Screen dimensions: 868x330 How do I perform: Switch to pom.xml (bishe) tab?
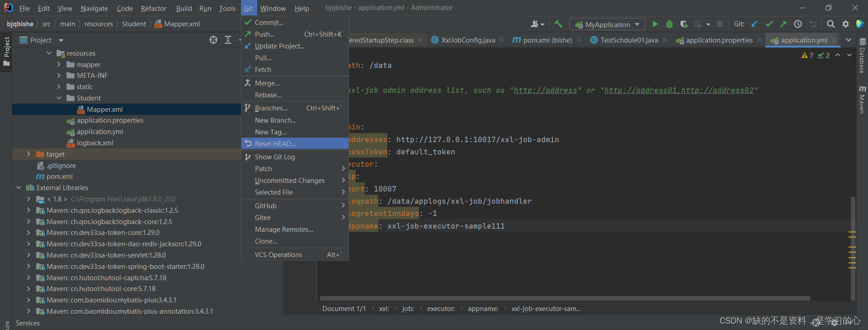click(x=547, y=40)
